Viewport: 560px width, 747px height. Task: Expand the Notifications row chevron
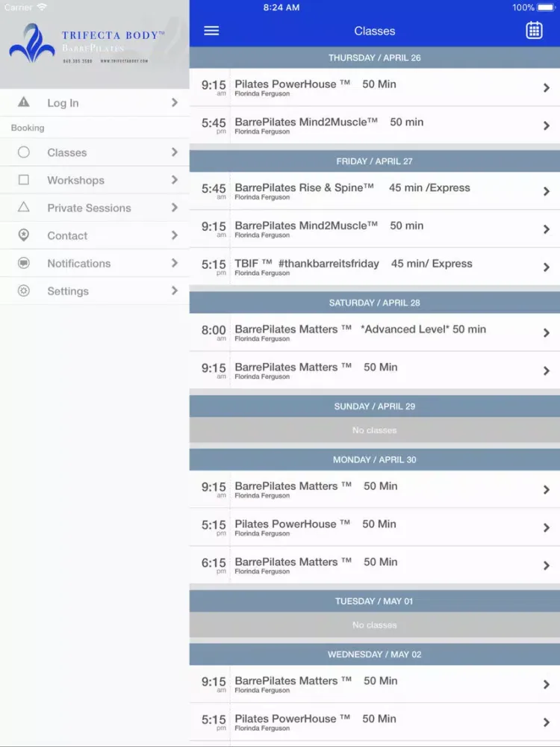[175, 262]
